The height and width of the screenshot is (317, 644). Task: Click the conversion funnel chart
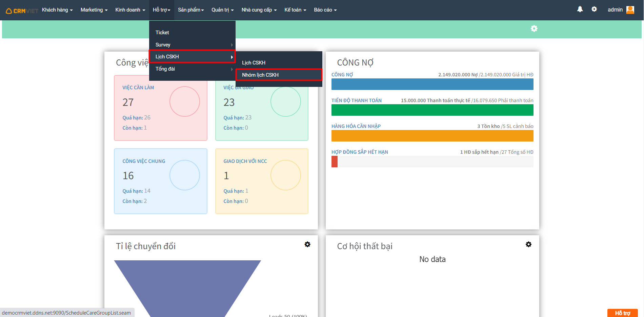187,288
